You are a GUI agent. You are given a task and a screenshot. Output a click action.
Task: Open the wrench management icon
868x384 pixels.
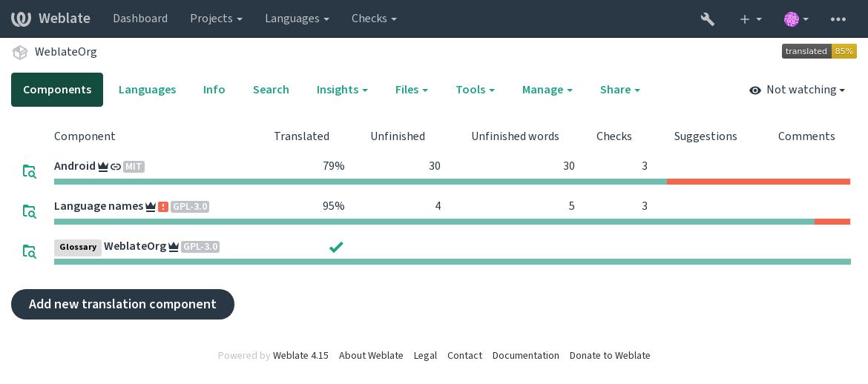[x=708, y=19]
